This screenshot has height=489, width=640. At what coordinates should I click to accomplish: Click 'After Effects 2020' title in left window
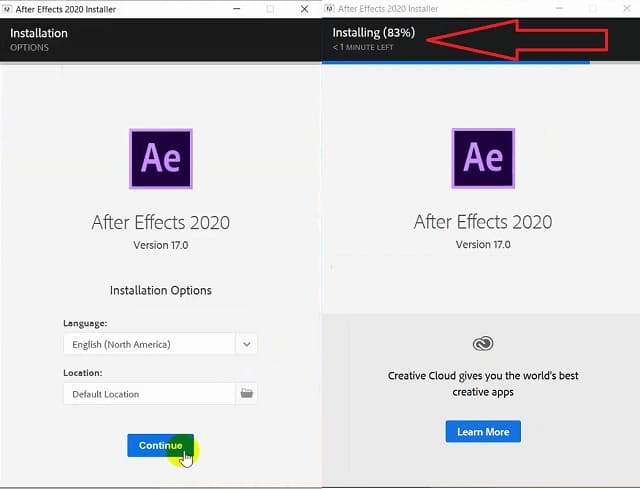pyautogui.click(x=161, y=222)
